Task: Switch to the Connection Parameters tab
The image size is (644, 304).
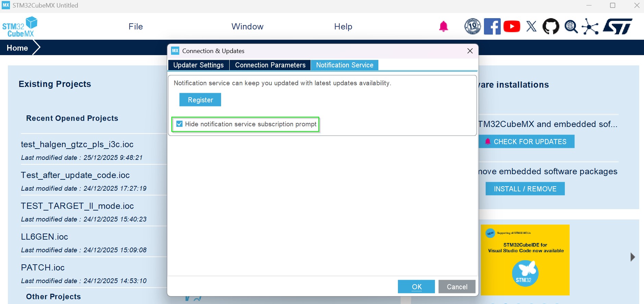Action: coord(270,65)
